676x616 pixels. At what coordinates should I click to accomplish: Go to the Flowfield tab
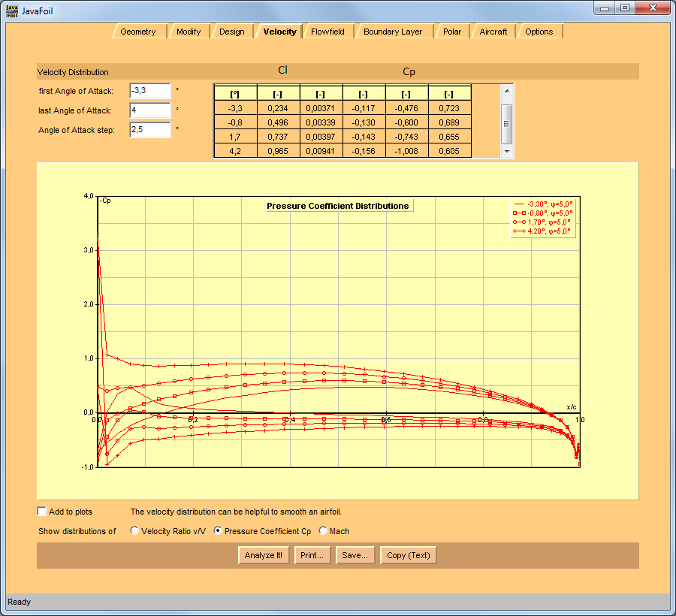coord(327,32)
